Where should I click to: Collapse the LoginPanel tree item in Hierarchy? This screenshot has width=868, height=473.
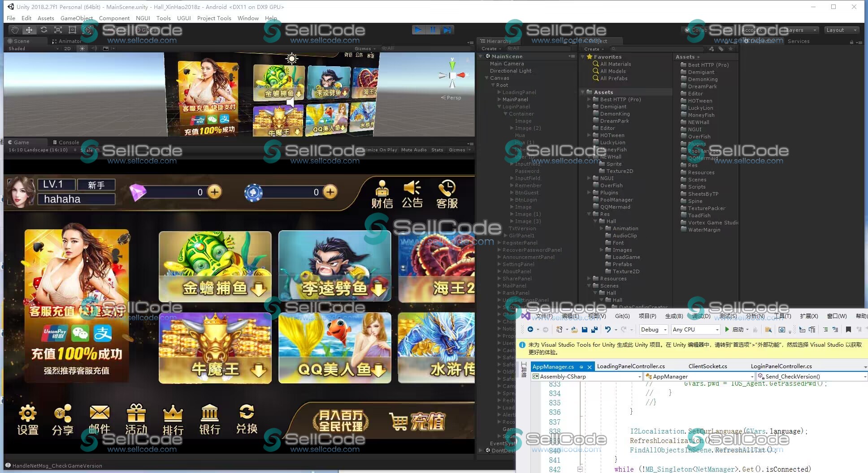tap(499, 107)
